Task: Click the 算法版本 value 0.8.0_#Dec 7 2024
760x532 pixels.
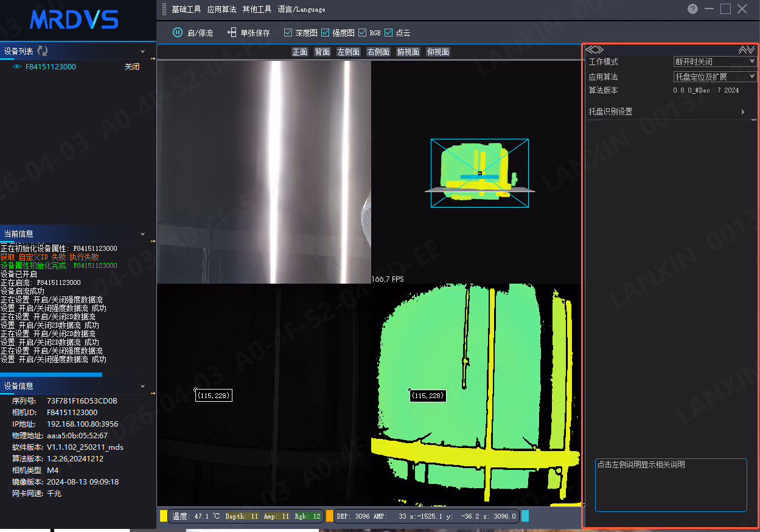Action: point(706,90)
